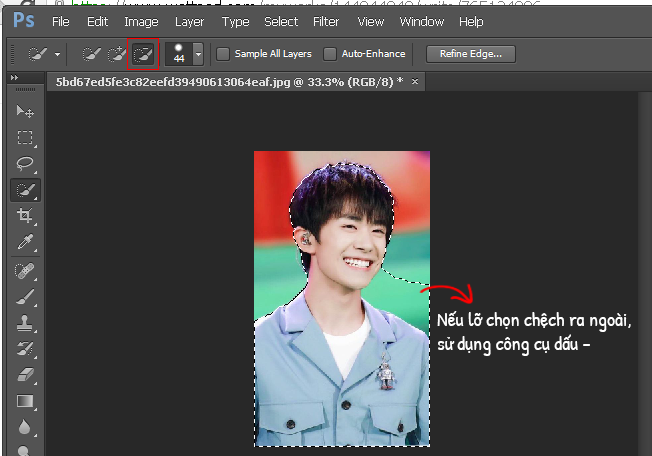652x456 pixels.
Task: Select the Clone Stamp tool
Action: 25,323
